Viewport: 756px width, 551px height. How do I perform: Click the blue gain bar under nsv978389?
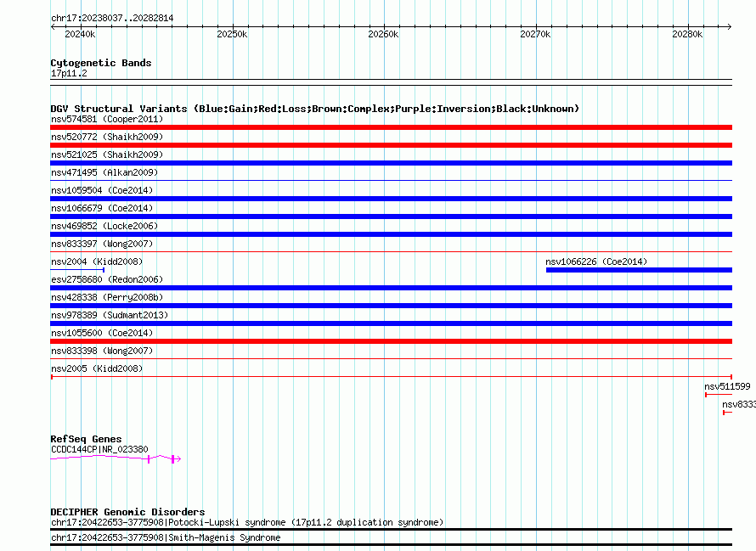tap(391, 323)
